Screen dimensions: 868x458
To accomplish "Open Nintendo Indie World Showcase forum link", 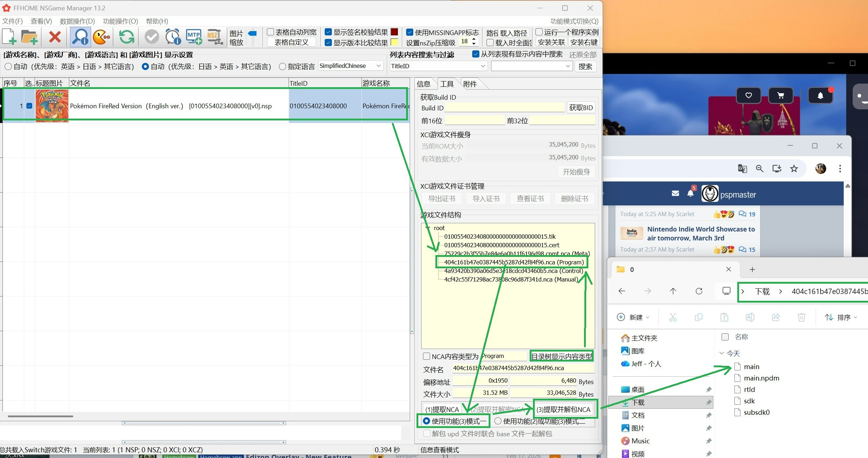I will [701, 233].
